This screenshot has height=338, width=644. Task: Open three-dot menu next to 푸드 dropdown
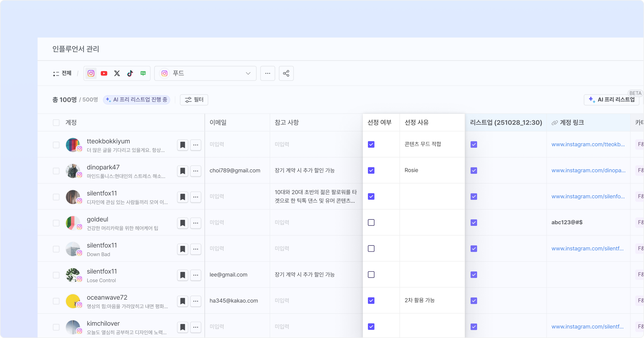coord(268,73)
